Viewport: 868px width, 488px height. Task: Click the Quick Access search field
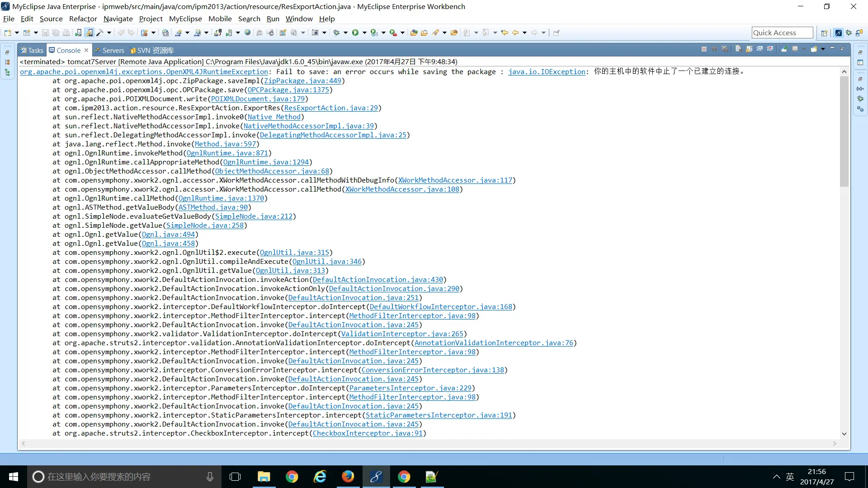tap(782, 33)
